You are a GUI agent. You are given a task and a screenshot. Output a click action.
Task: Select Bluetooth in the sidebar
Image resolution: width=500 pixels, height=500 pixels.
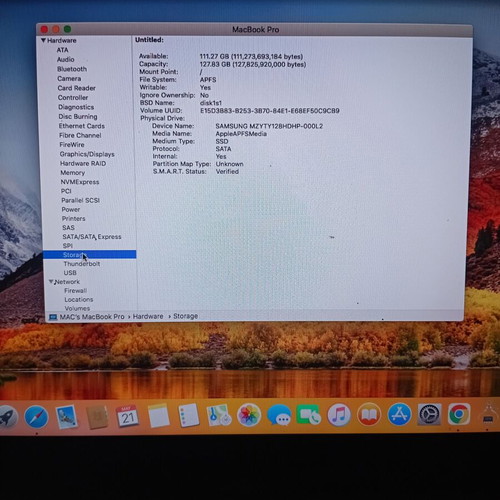coord(72,69)
